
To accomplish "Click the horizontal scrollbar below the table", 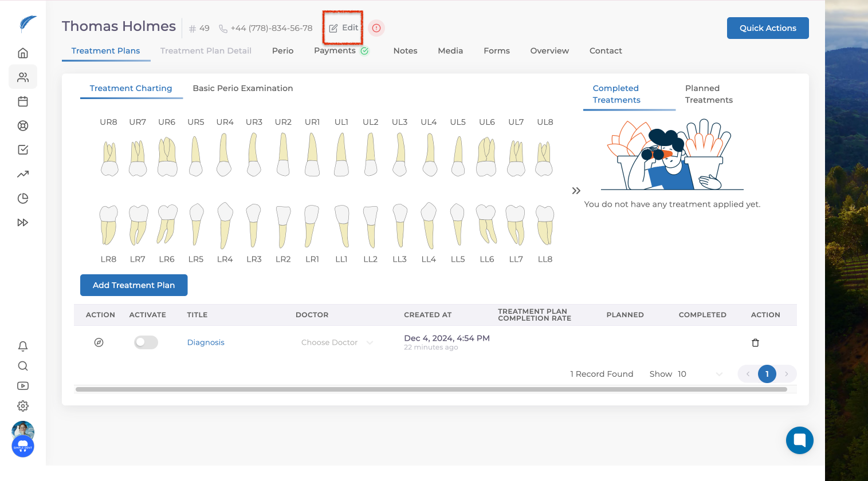I will coord(431,389).
